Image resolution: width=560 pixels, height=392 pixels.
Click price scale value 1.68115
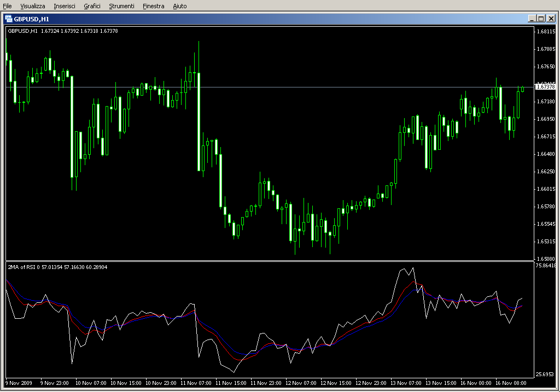[x=546, y=31]
